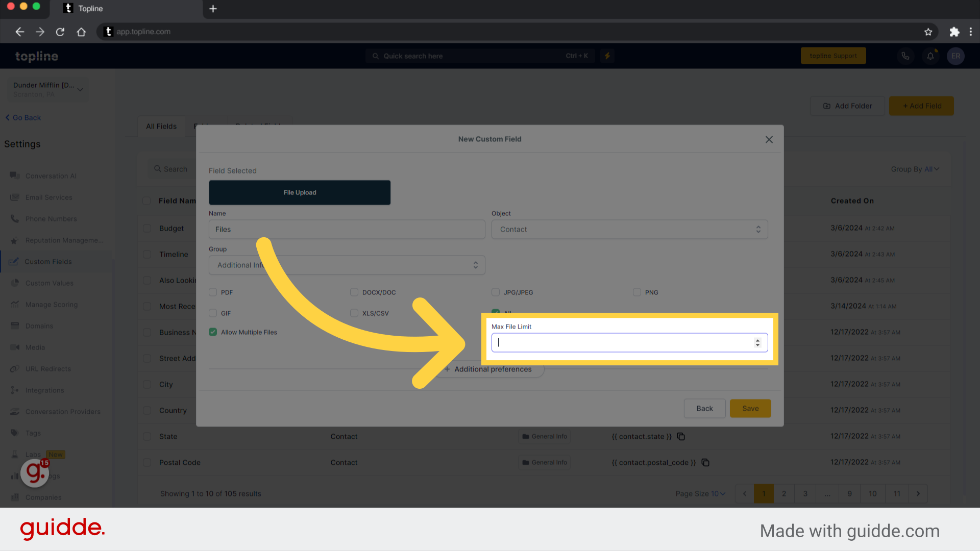
Task: Click the copy icon next to contact.state
Action: point(682,436)
